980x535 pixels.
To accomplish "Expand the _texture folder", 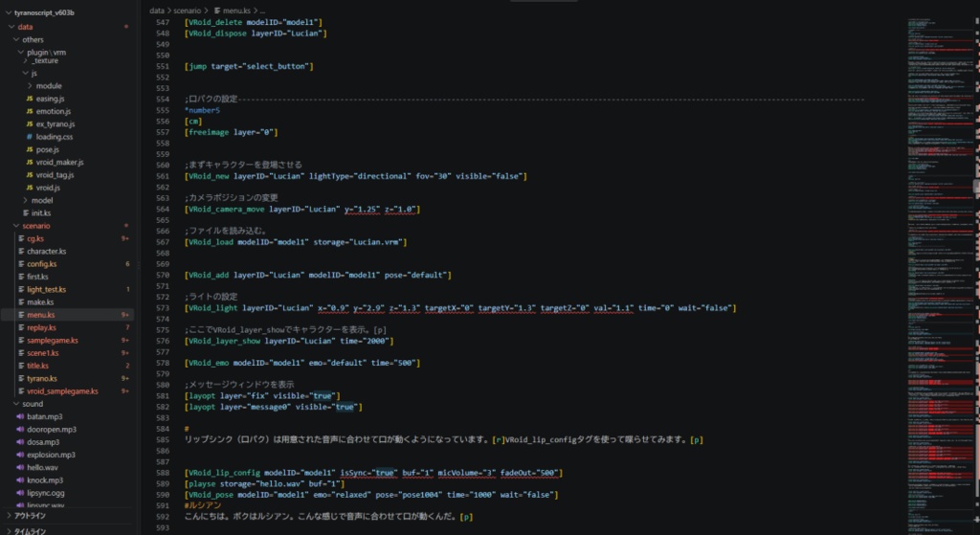I will point(25,60).
